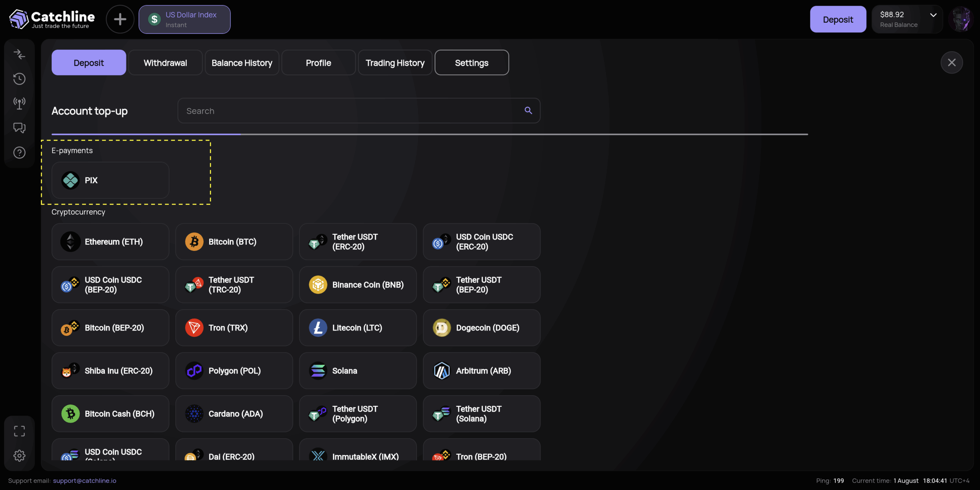Choose Litecoin (LTC) deposit
This screenshot has width=980, height=490.
pos(358,328)
